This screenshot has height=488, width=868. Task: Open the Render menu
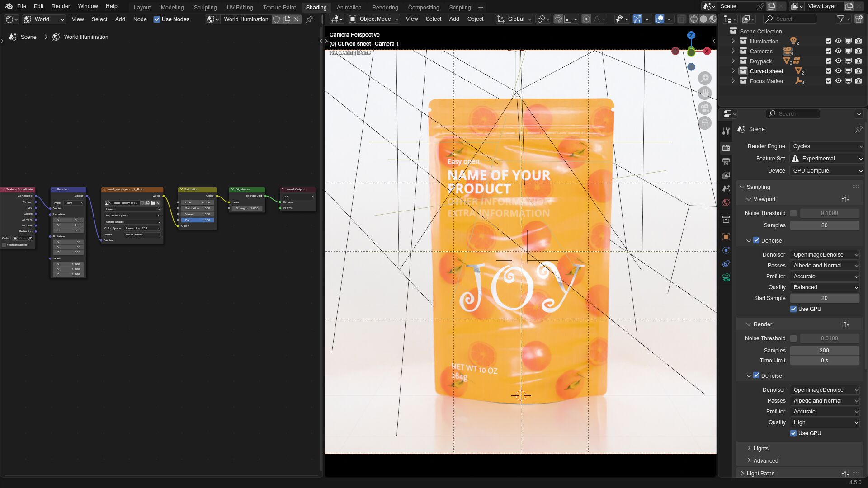click(61, 6)
